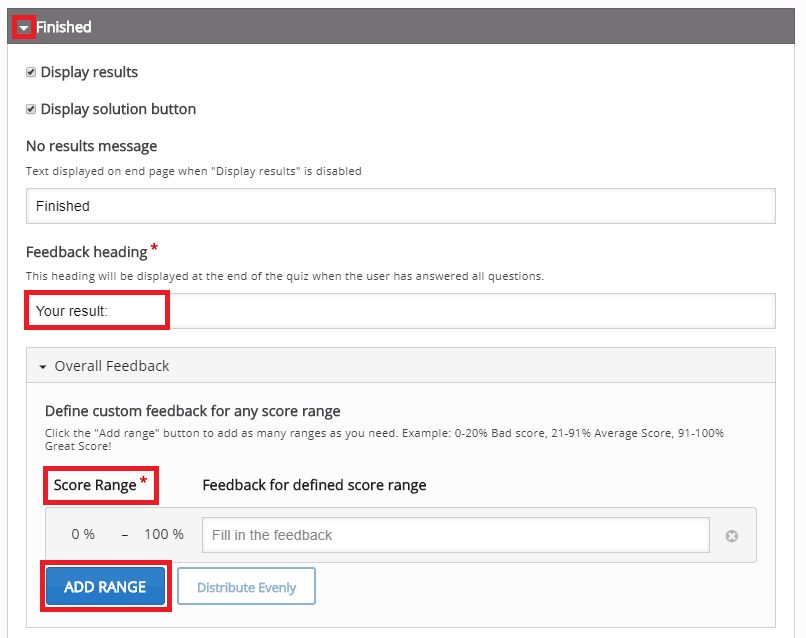This screenshot has height=638, width=806.
Task: Remove the score range row icon
Action: coord(731,536)
